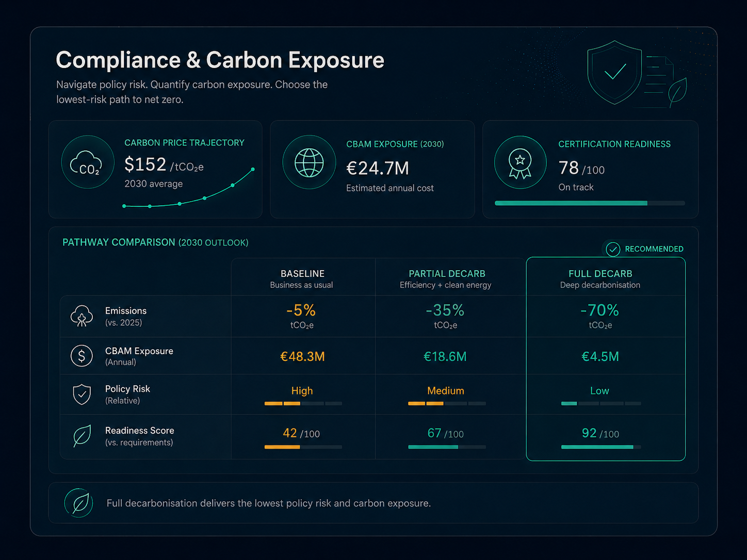Click the Full Decarb readiness score bar
The image size is (747, 560).
pyautogui.click(x=601, y=447)
